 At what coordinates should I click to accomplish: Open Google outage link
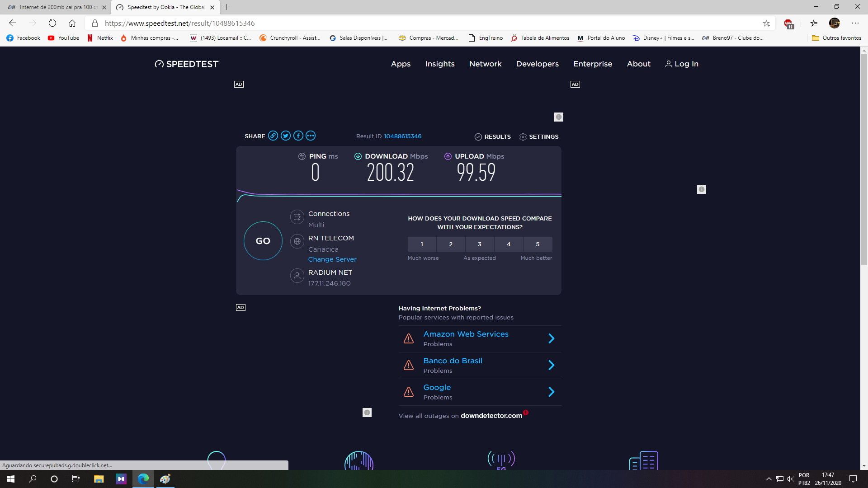click(x=437, y=388)
